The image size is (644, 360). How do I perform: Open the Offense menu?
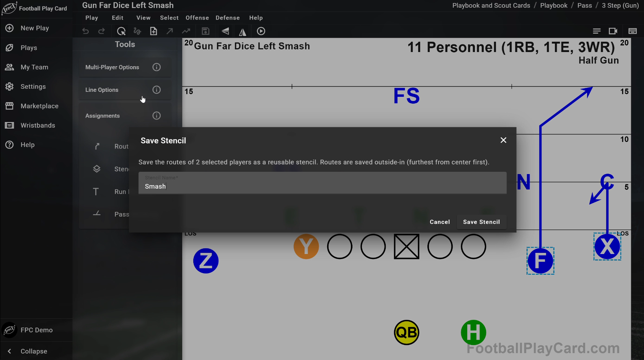pos(197,18)
